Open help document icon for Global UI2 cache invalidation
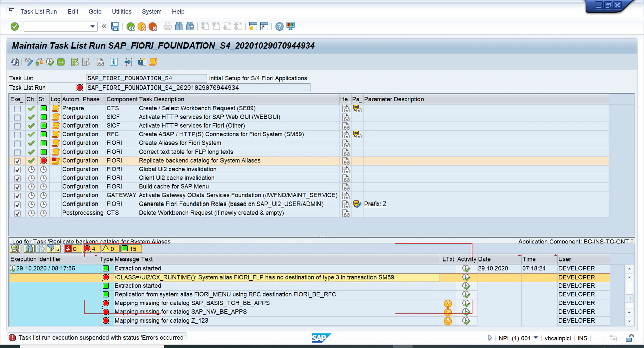 pos(346,169)
